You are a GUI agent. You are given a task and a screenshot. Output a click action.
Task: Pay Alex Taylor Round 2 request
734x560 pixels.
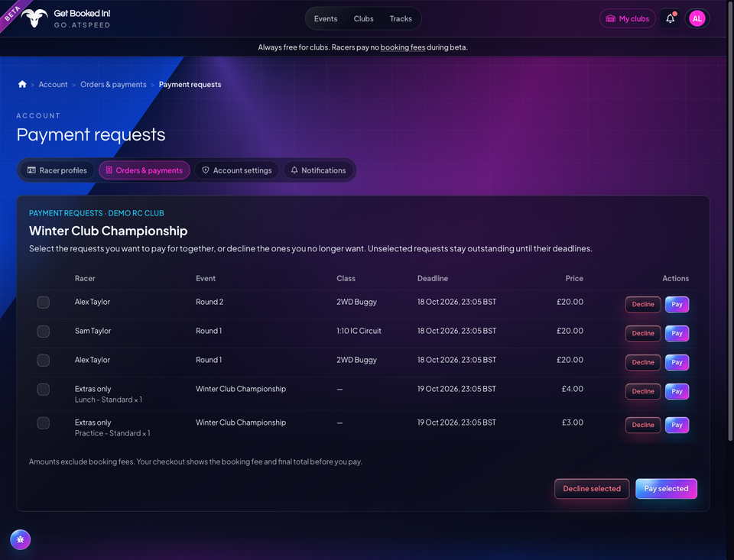click(x=677, y=304)
